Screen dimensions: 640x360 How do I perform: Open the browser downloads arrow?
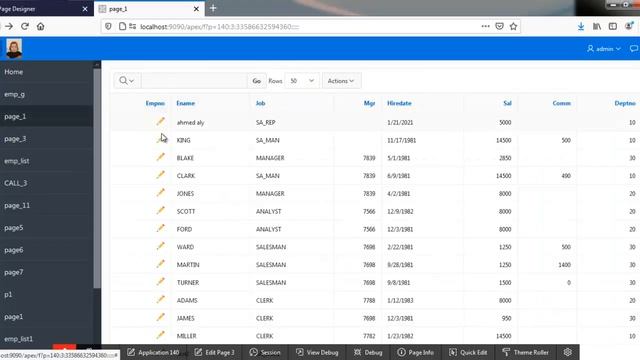(581, 27)
